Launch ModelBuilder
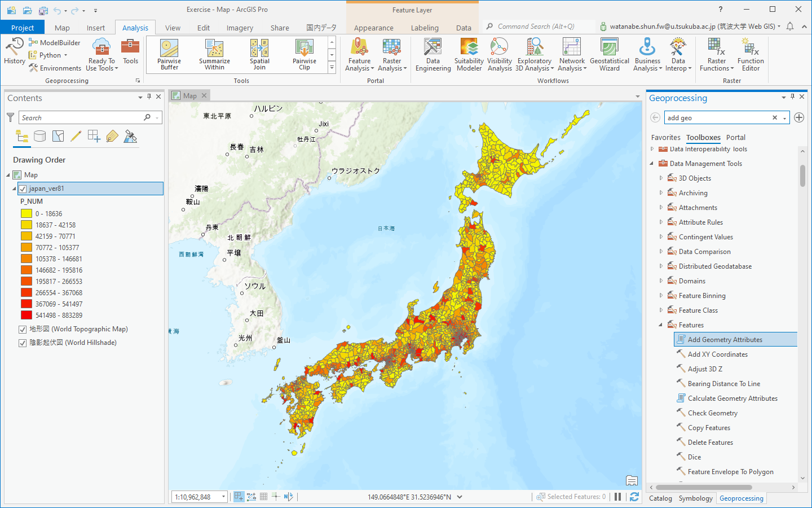Screen dimensions: 812x508 click(x=55, y=42)
